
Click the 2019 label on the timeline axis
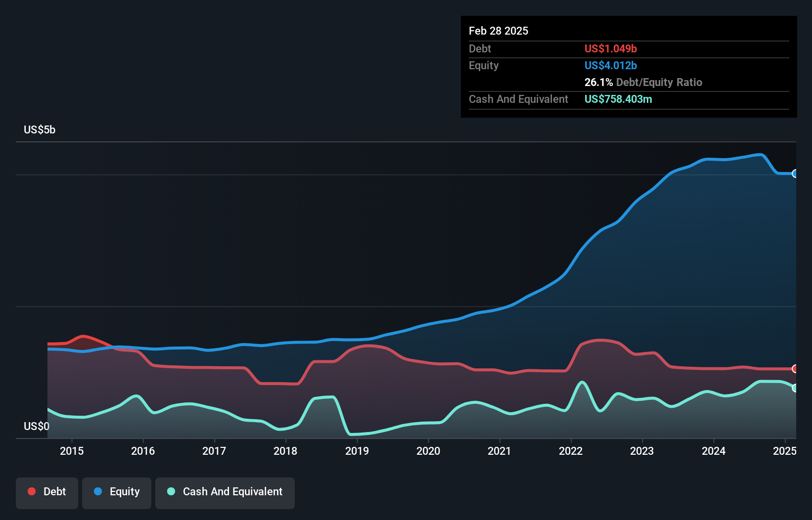358,451
